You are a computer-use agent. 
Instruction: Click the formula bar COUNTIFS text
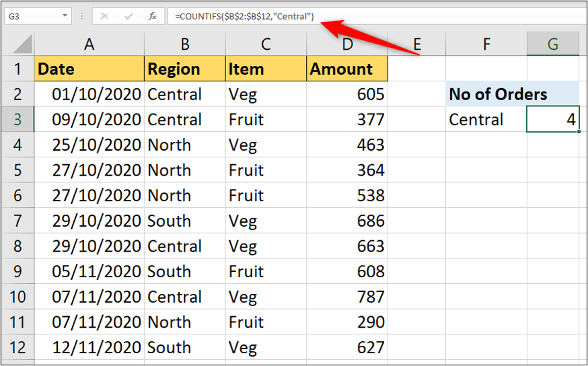click(244, 17)
